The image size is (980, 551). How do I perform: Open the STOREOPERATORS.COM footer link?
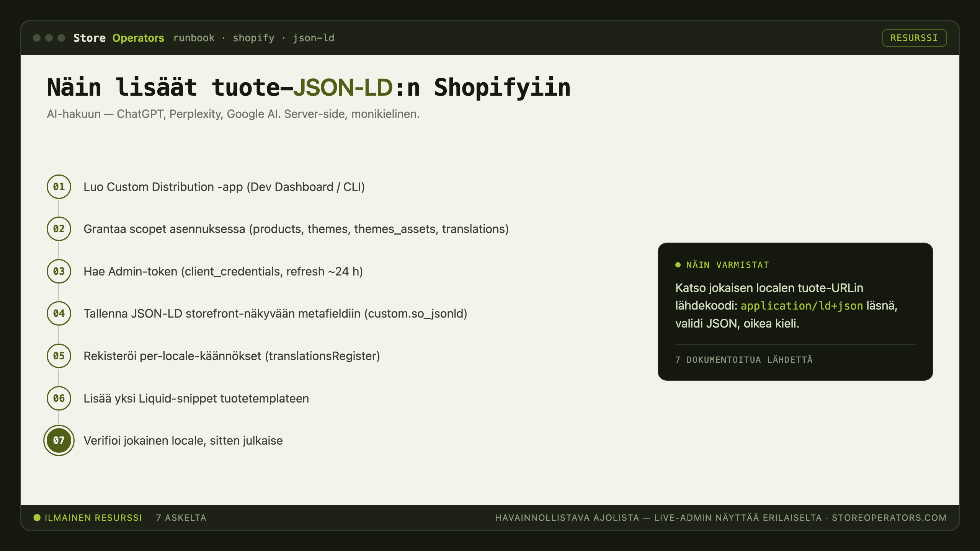[x=889, y=518]
